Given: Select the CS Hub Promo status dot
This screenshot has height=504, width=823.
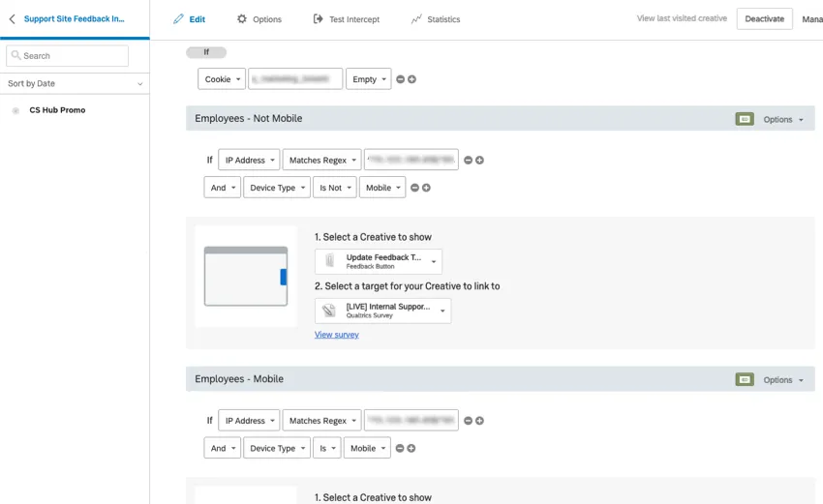Looking at the screenshot, I should point(15,111).
